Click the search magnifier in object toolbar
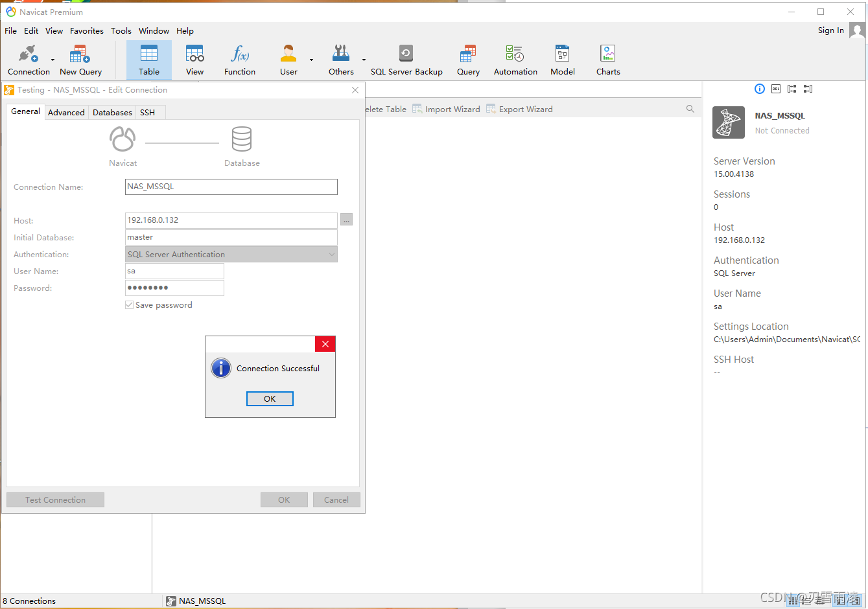Viewport: 868px width, 609px height. [x=690, y=109]
